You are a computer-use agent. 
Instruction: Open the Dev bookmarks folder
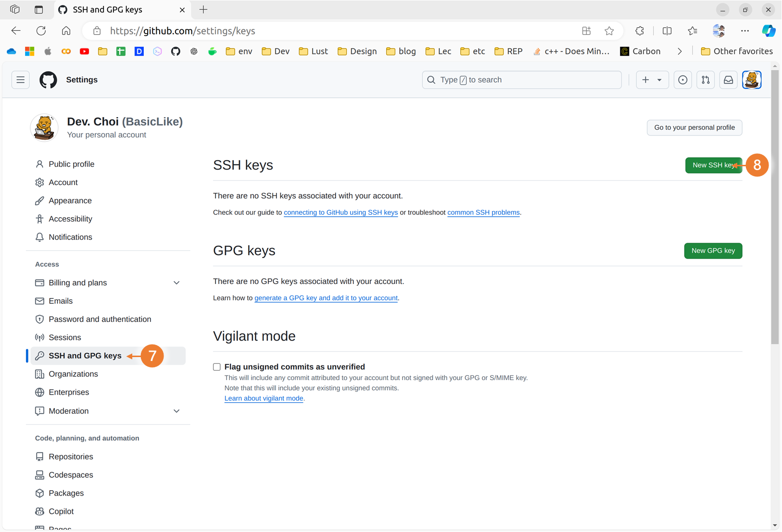pos(276,51)
